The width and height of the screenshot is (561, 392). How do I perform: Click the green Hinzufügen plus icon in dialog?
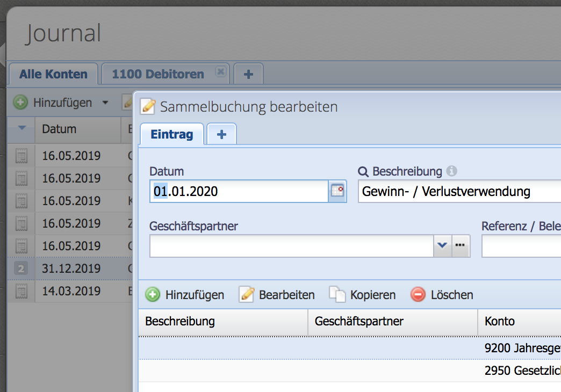153,294
